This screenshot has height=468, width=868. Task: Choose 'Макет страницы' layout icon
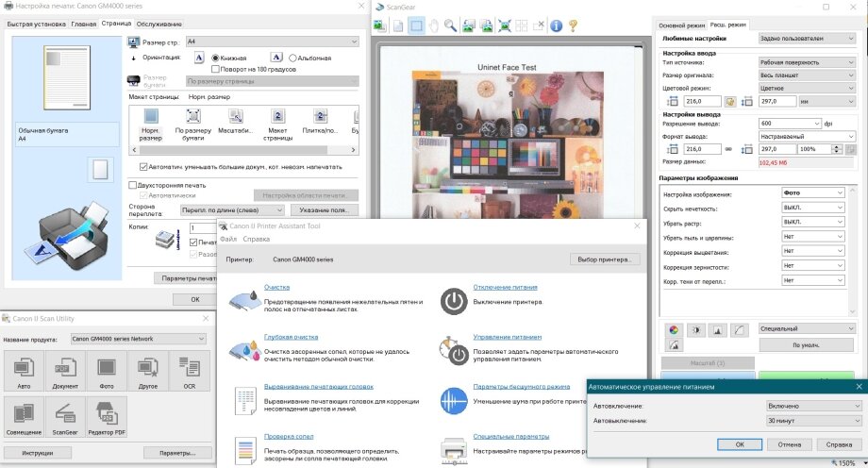tap(278, 125)
